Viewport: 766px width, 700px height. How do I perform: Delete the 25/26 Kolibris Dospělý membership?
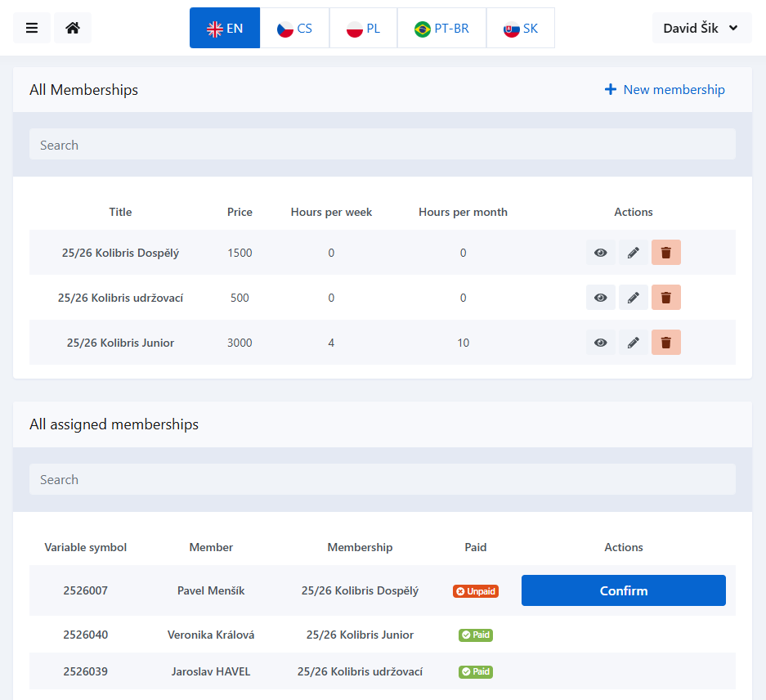coord(665,253)
